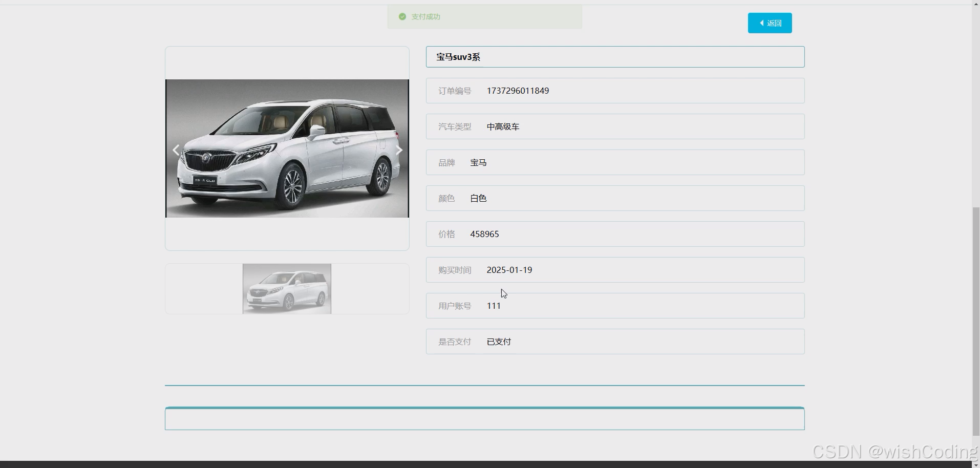Click the 汽车类型 field showing 中高级车
This screenshot has height=468, width=980.
tap(614, 126)
